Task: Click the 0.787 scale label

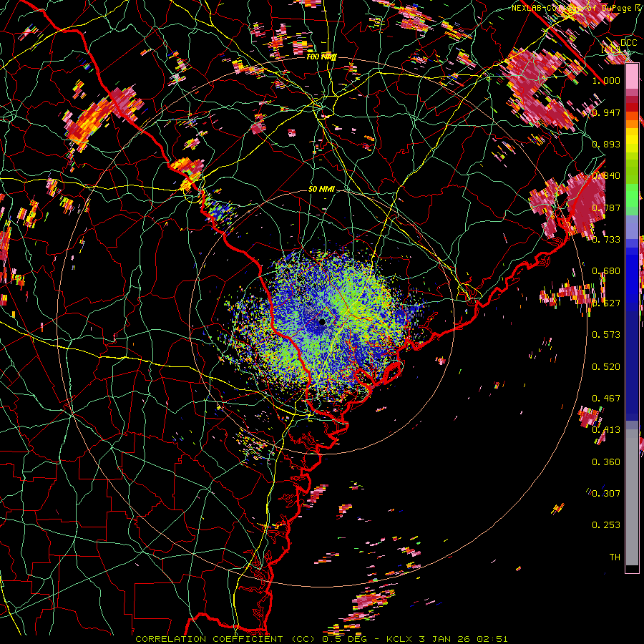Action: pos(606,208)
